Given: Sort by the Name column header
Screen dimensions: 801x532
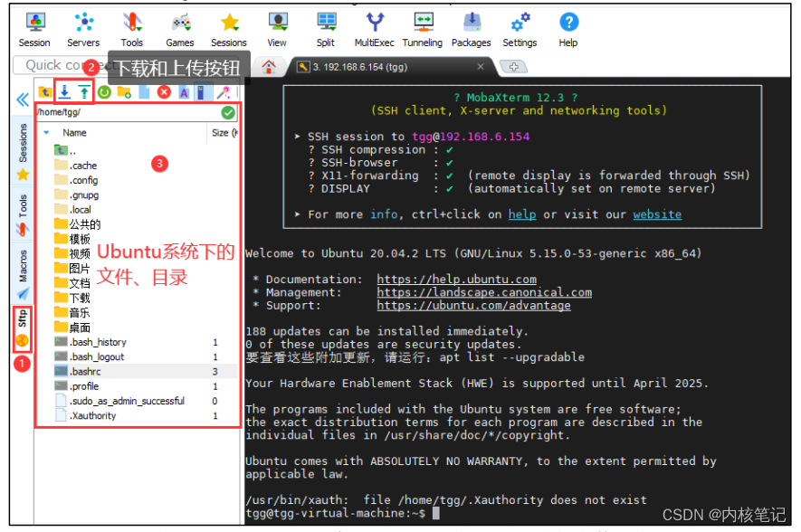Looking at the screenshot, I should [74, 133].
